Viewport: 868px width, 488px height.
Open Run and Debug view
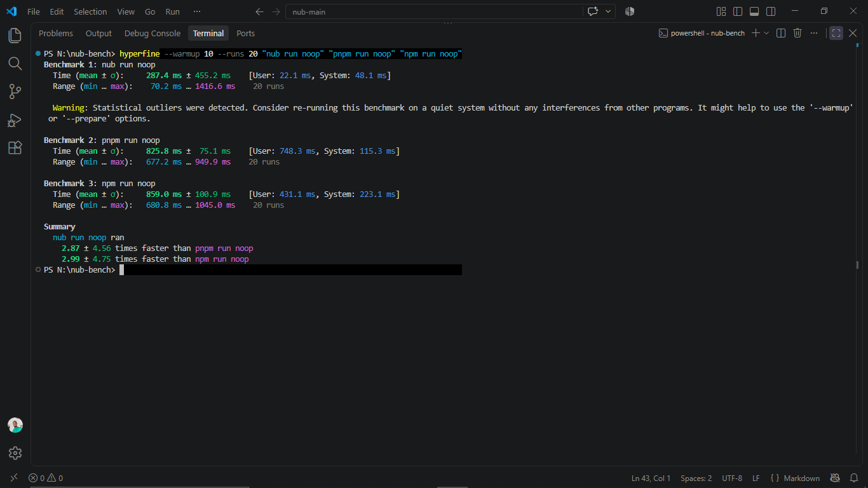click(x=15, y=119)
